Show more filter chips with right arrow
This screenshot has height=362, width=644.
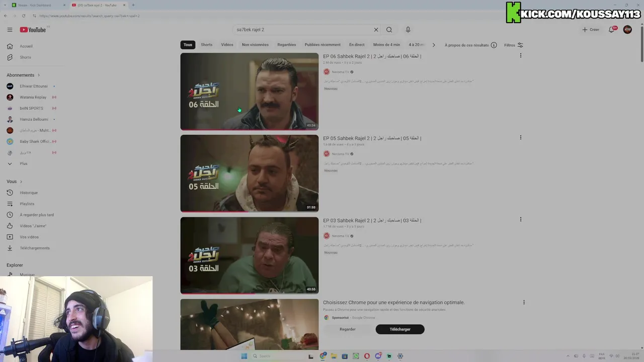coord(434,45)
